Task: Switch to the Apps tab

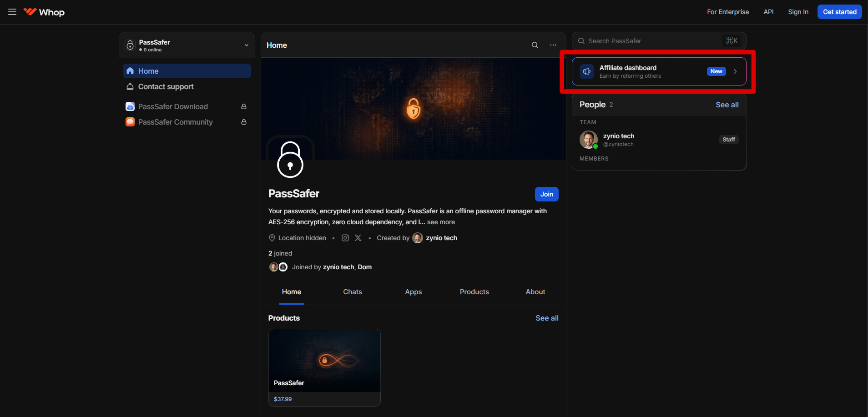Action: tap(413, 292)
